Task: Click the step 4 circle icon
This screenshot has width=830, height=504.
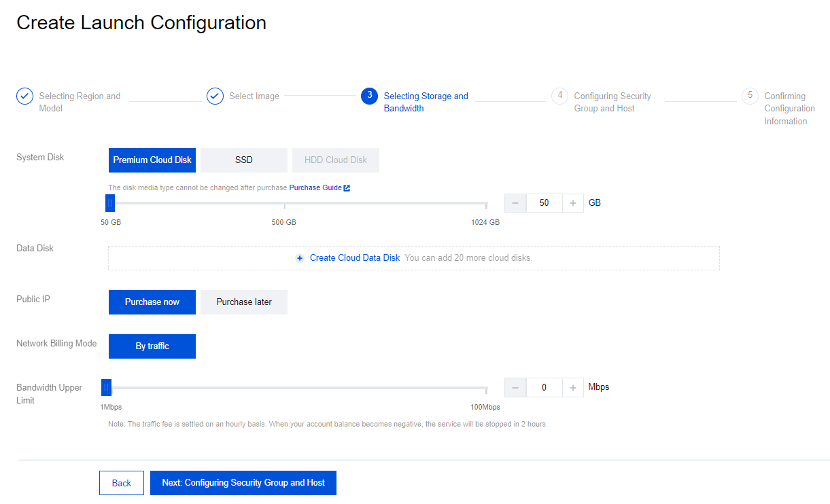Action: tap(559, 96)
